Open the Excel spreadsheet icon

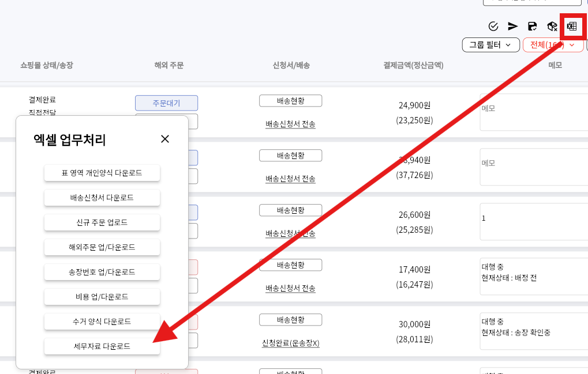[x=572, y=26]
